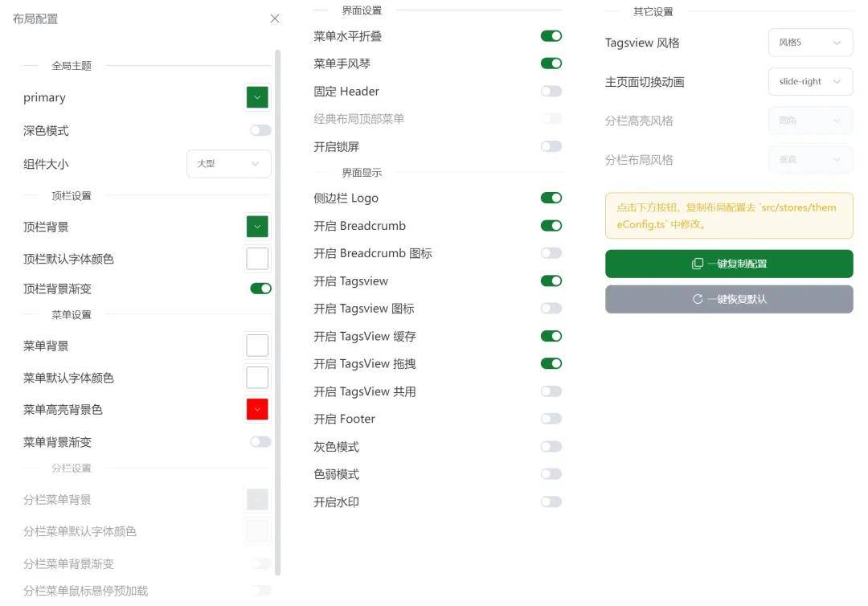Click the copy icon in 一键复制配置
The width and height of the screenshot is (868, 606).
click(697, 264)
